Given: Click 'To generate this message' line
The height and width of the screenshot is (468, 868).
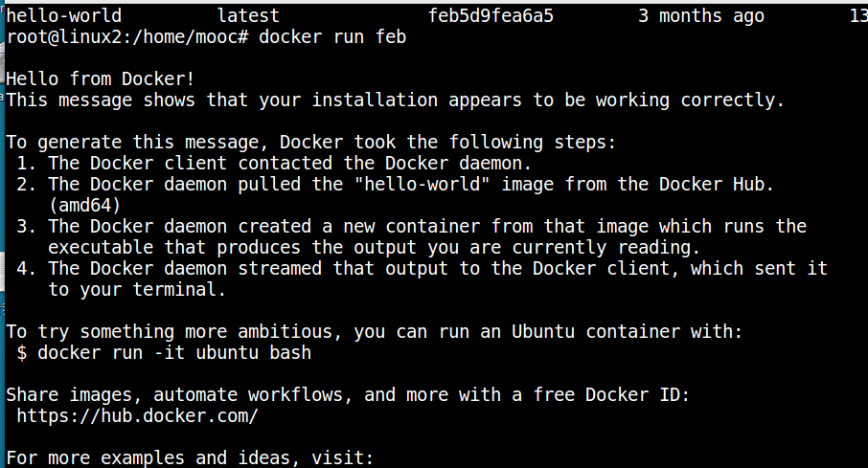Looking at the screenshot, I should pos(311,143).
